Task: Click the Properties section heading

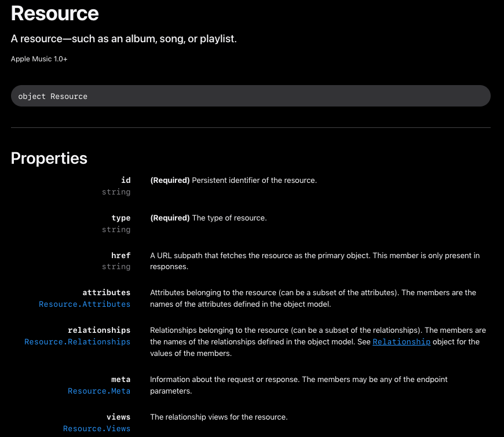Action: pos(49,158)
